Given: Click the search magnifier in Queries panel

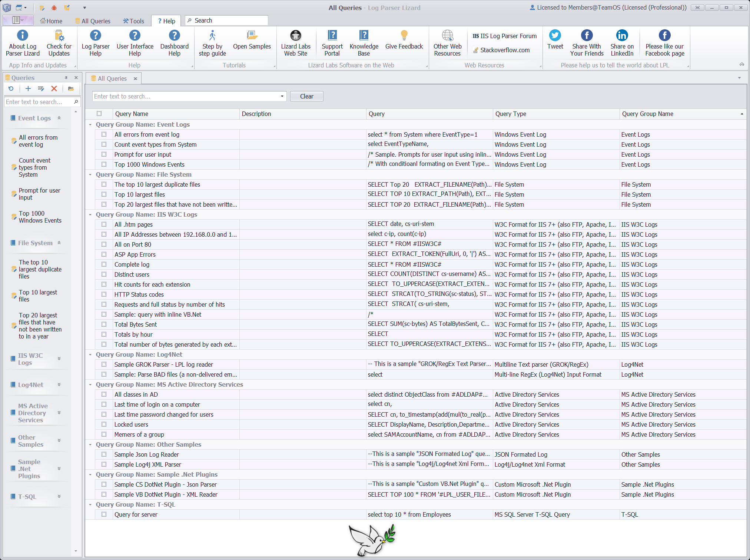Looking at the screenshot, I should coord(76,102).
